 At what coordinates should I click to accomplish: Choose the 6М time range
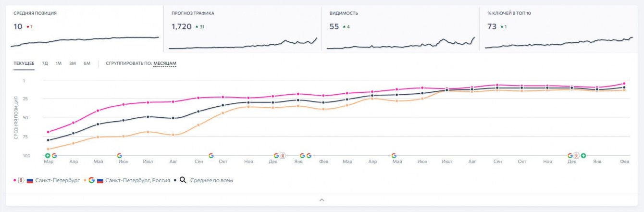87,63
